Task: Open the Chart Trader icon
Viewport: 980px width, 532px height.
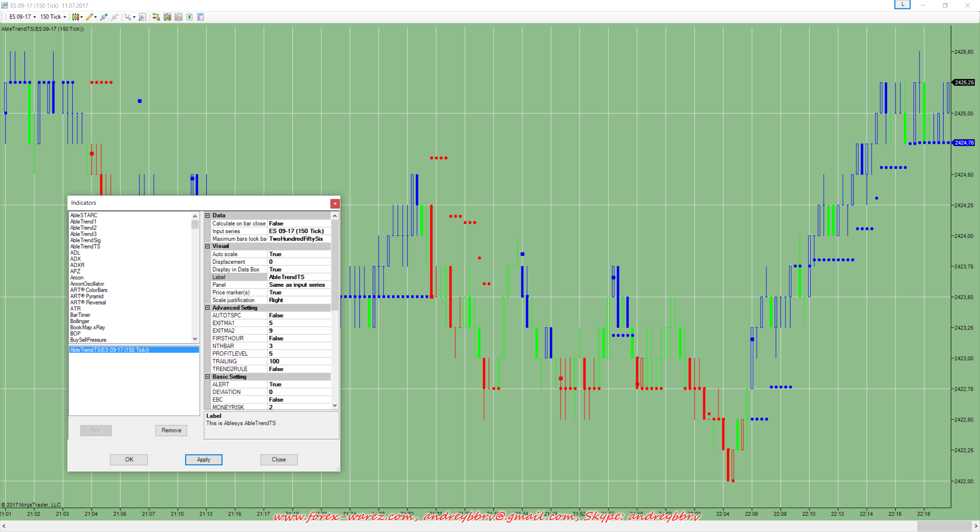Action: pyautogui.click(x=156, y=17)
